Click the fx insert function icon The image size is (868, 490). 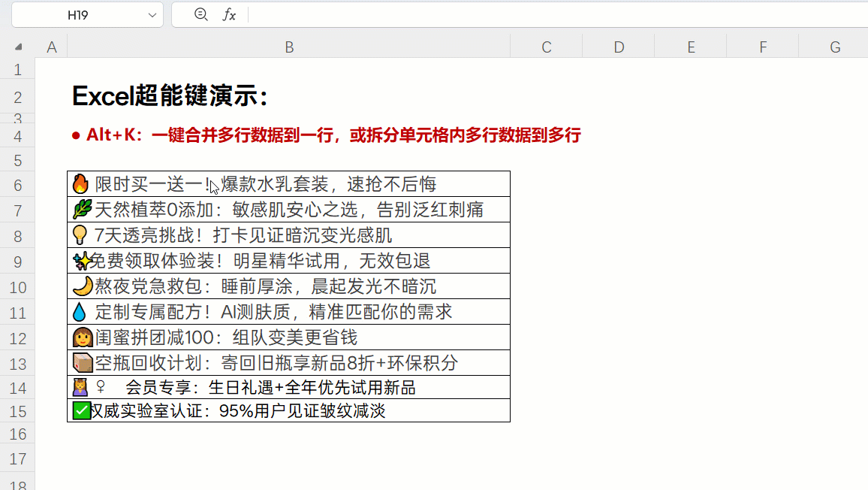pos(229,15)
